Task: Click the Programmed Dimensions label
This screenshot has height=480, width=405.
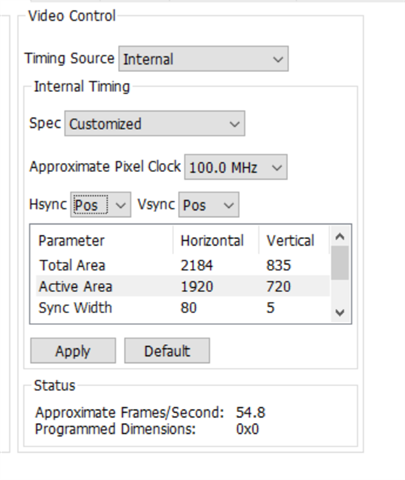Action: [x=115, y=429]
